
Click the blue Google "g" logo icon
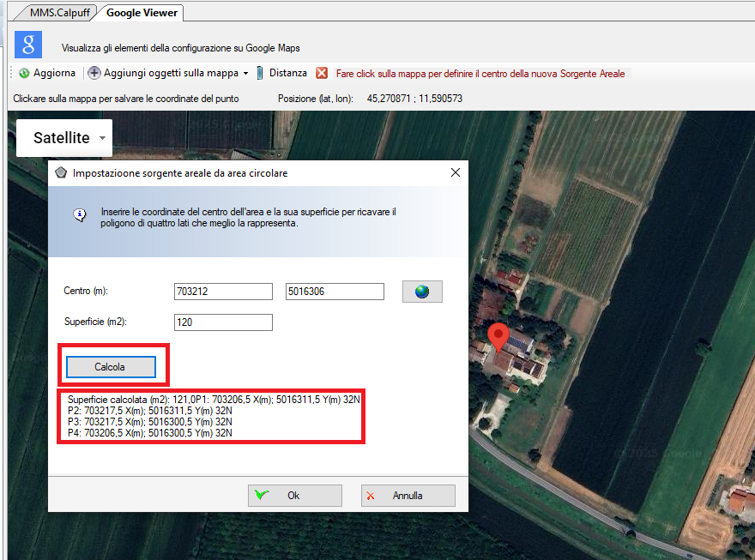(28, 45)
